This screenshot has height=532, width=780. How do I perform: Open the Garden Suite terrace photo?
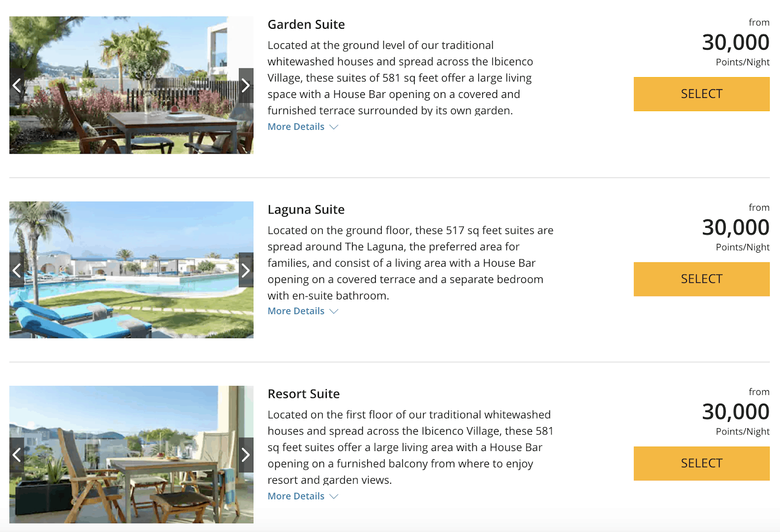[x=131, y=85]
